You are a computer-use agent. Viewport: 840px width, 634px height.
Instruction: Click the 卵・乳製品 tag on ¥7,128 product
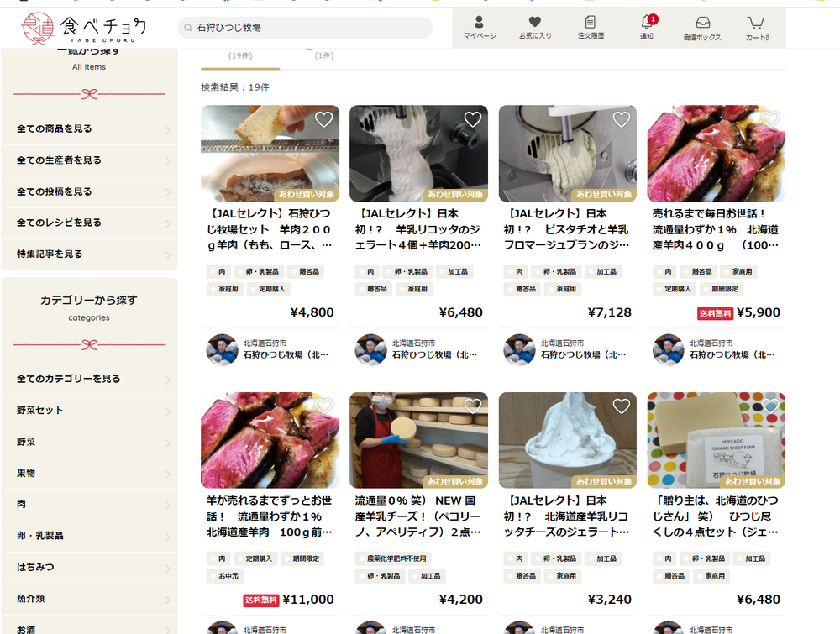pyautogui.click(x=559, y=272)
